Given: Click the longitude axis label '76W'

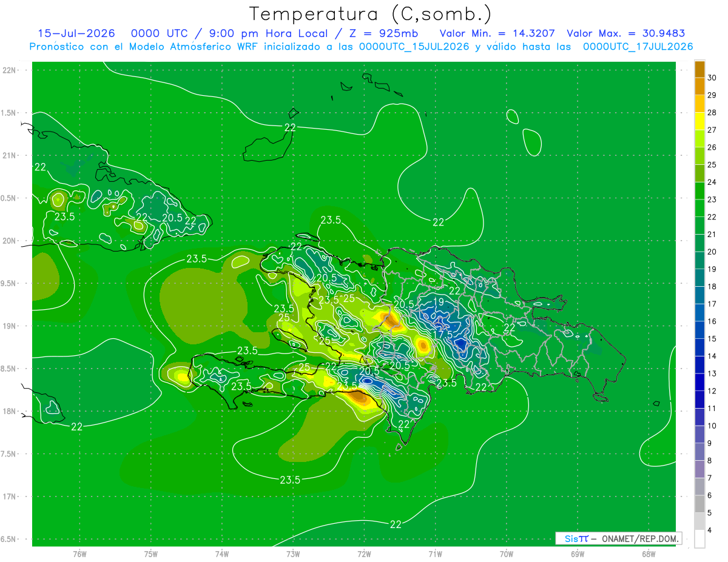Looking at the screenshot, I should (x=79, y=554).
